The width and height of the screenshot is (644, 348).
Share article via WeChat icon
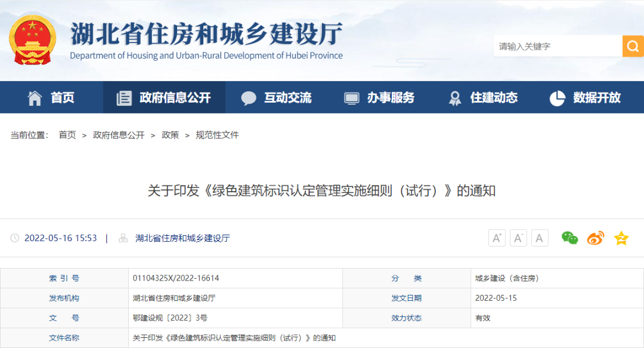(569, 238)
